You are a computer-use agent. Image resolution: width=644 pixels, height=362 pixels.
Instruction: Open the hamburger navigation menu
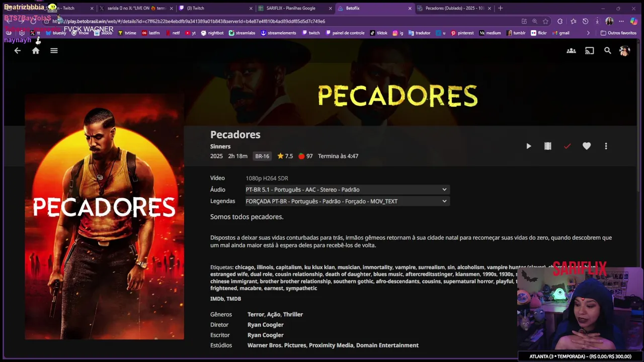54,51
